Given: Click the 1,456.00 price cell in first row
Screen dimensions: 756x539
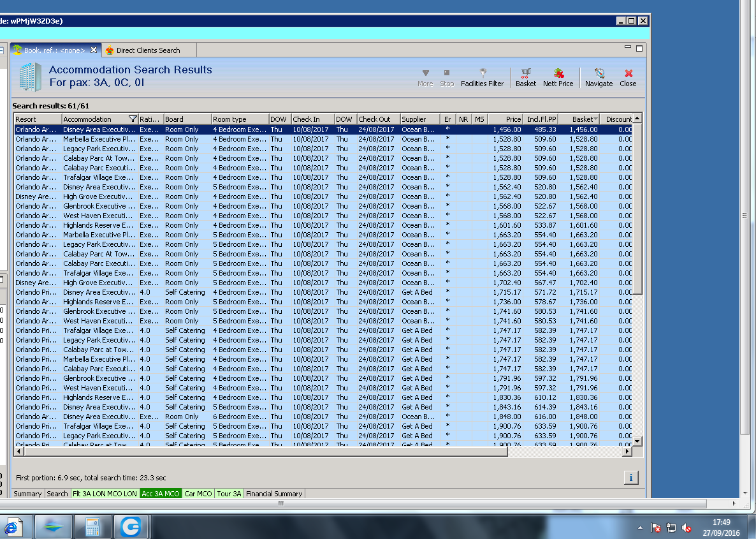Looking at the screenshot, I should pyautogui.click(x=507, y=129).
